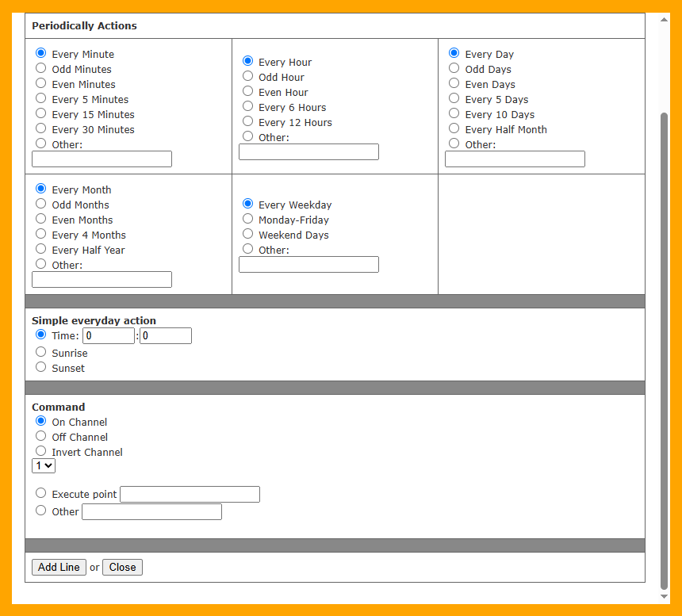
Task: Click the minutes Other text box
Action: coord(102,159)
